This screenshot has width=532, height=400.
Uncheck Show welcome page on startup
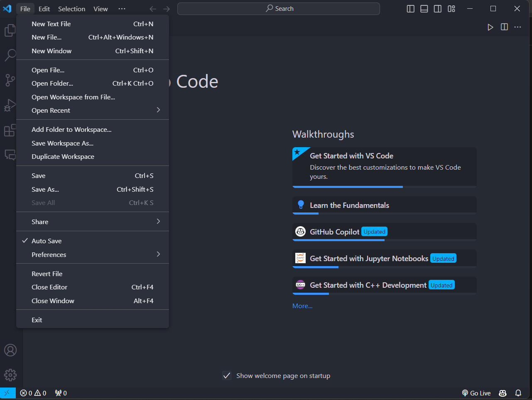pyautogui.click(x=227, y=376)
